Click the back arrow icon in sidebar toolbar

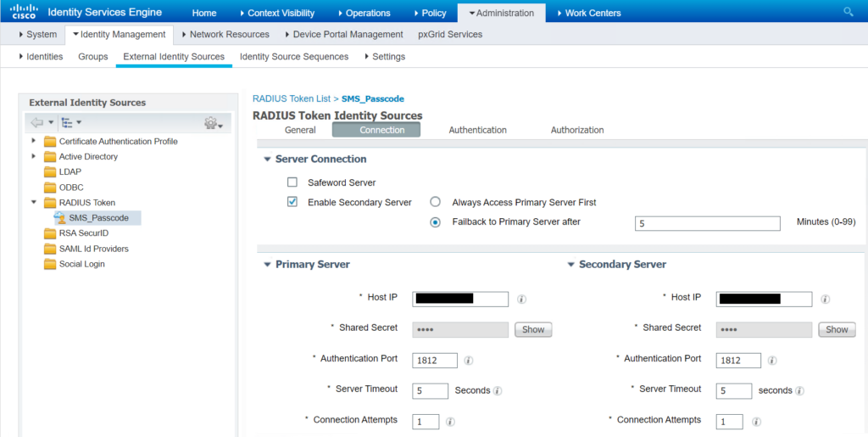37,123
